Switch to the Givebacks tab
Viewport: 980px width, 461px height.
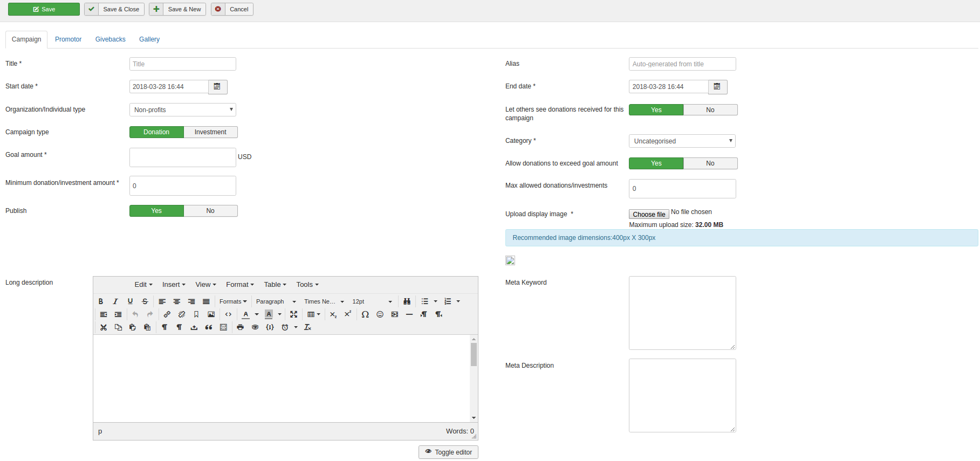click(111, 39)
